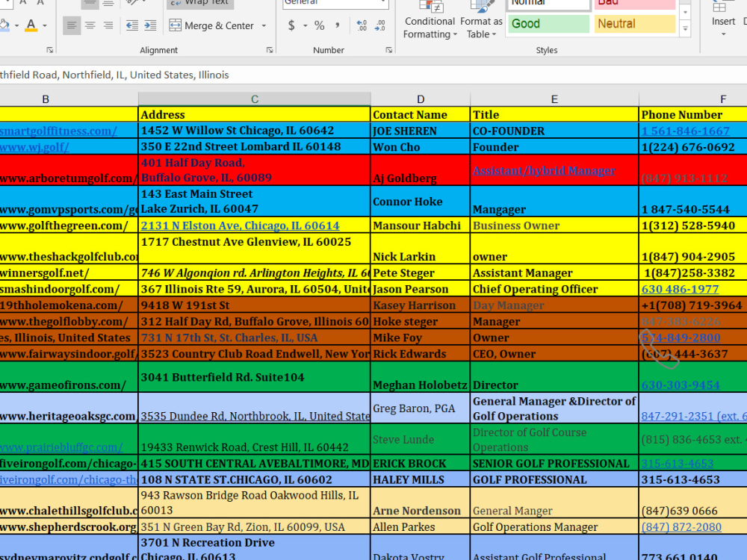This screenshot has height=560, width=747.
Task: Select column C header
Action: click(255, 99)
